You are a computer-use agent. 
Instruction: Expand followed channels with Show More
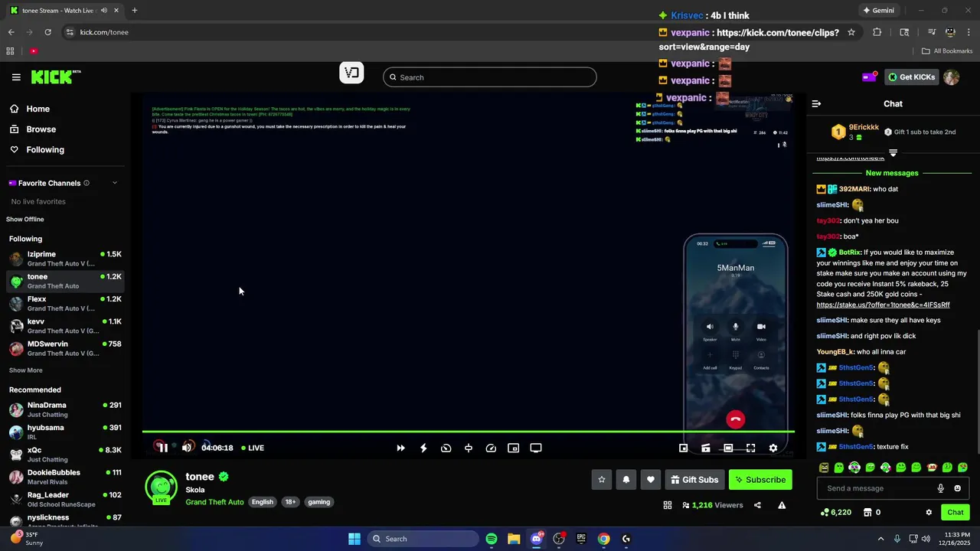[26, 370]
